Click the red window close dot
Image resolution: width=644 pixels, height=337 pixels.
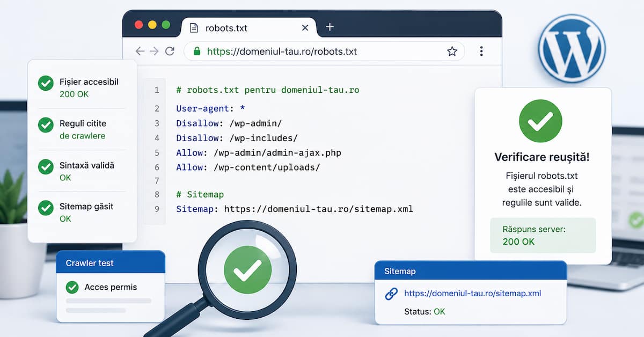pyautogui.click(x=139, y=25)
